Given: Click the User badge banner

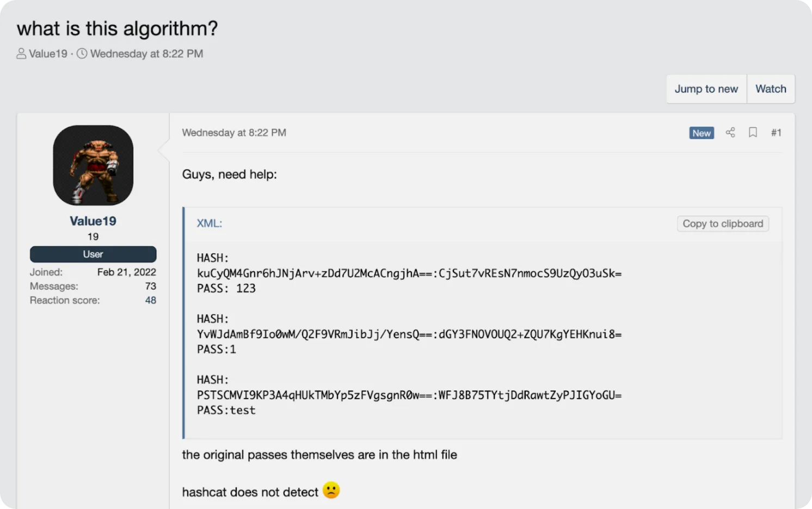Looking at the screenshot, I should pos(93,254).
